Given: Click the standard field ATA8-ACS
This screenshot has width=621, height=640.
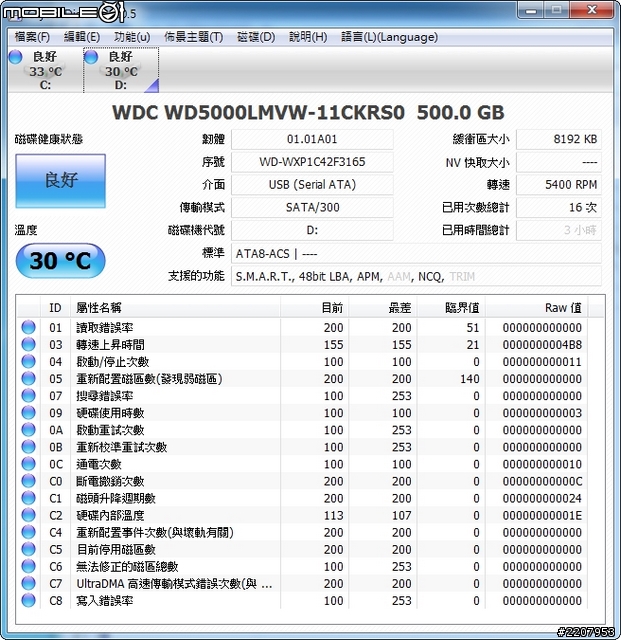Looking at the screenshot, I should [416, 254].
